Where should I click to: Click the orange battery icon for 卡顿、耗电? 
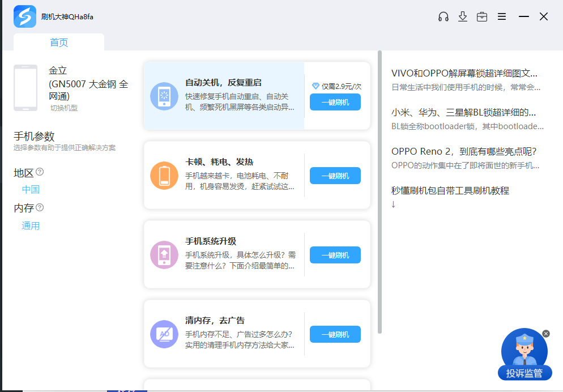coord(164,176)
